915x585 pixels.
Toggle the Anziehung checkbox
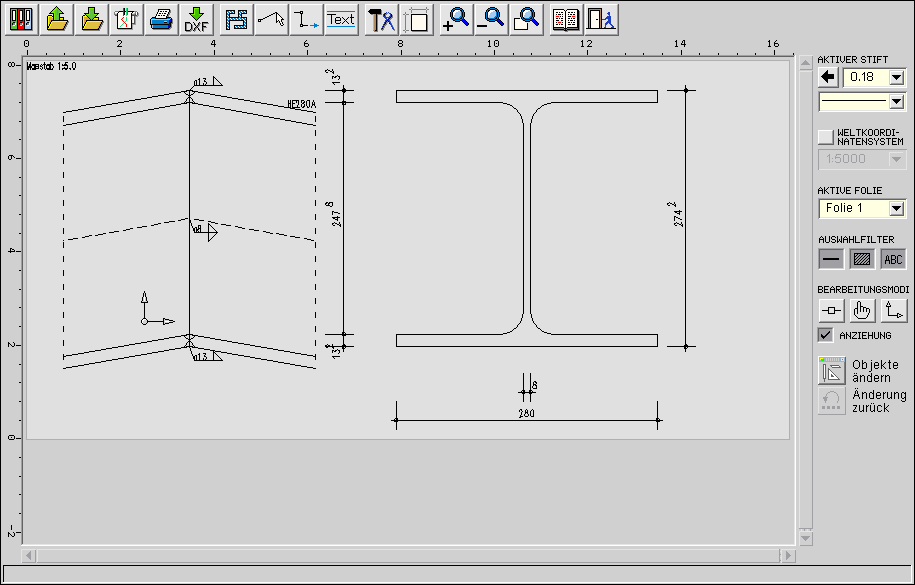pos(825,335)
